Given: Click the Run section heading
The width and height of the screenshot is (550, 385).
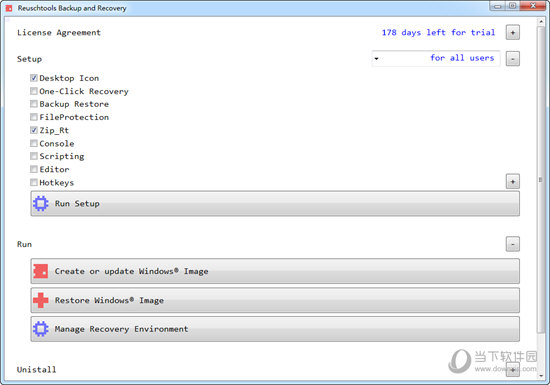Looking at the screenshot, I should (x=24, y=244).
